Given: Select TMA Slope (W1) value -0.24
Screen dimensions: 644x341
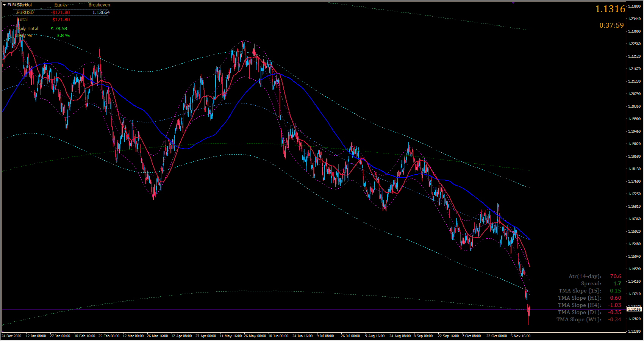Looking at the screenshot, I should 615,319.
